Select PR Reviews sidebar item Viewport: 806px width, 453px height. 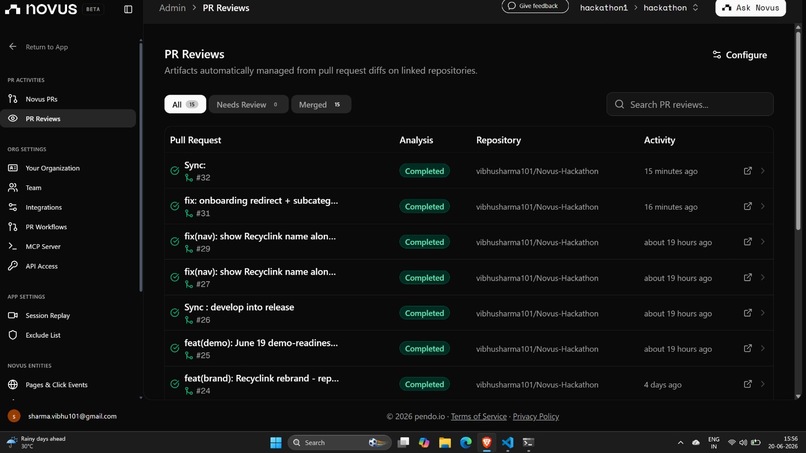pyautogui.click(x=68, y=118)
